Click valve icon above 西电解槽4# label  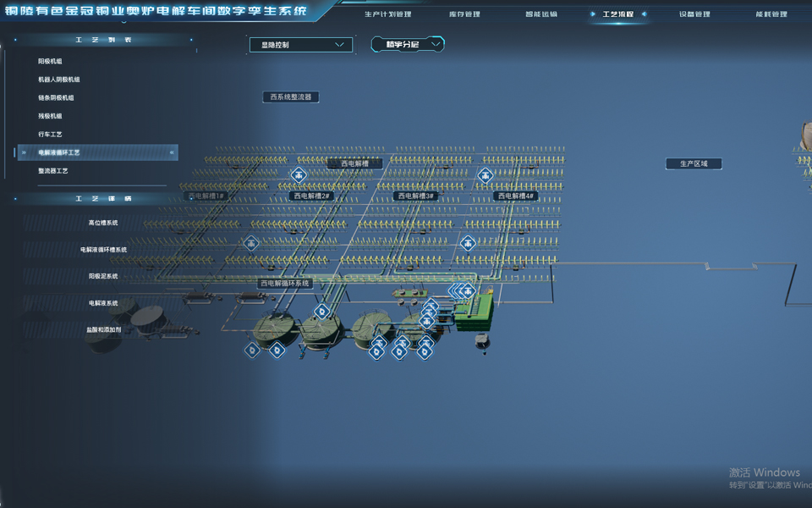click(485, 175)
